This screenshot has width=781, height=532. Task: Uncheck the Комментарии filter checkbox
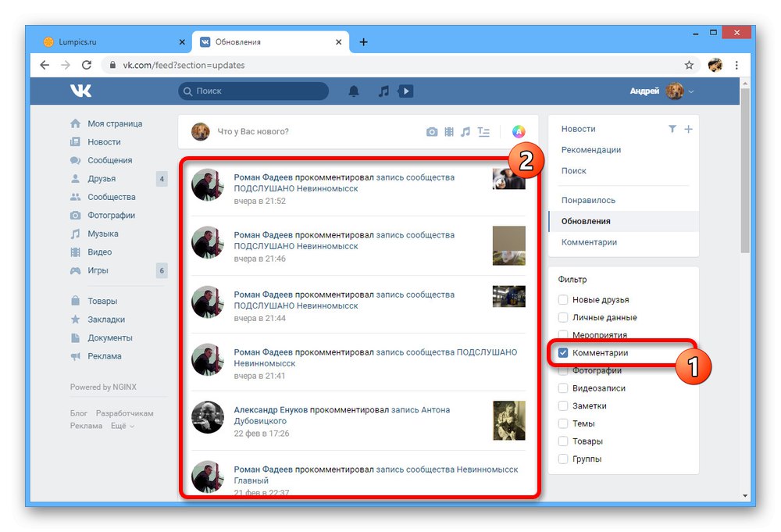coord(563,352)
